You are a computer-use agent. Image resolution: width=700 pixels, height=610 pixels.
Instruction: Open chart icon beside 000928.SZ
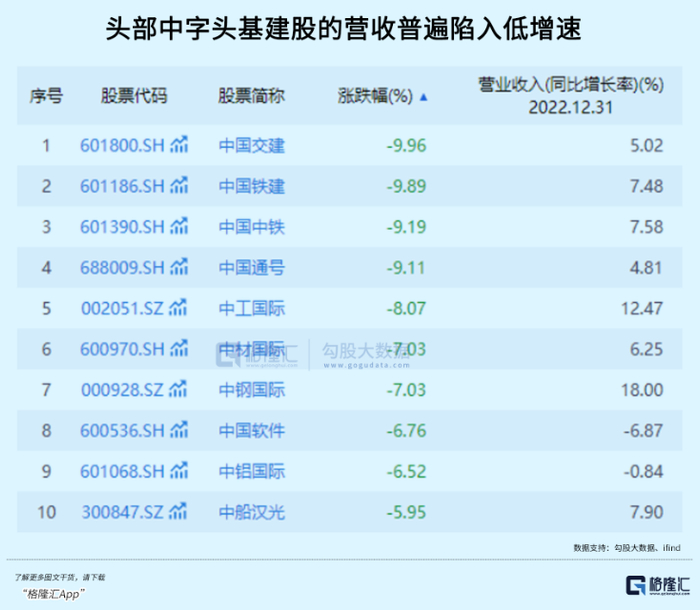coord(178,389)
